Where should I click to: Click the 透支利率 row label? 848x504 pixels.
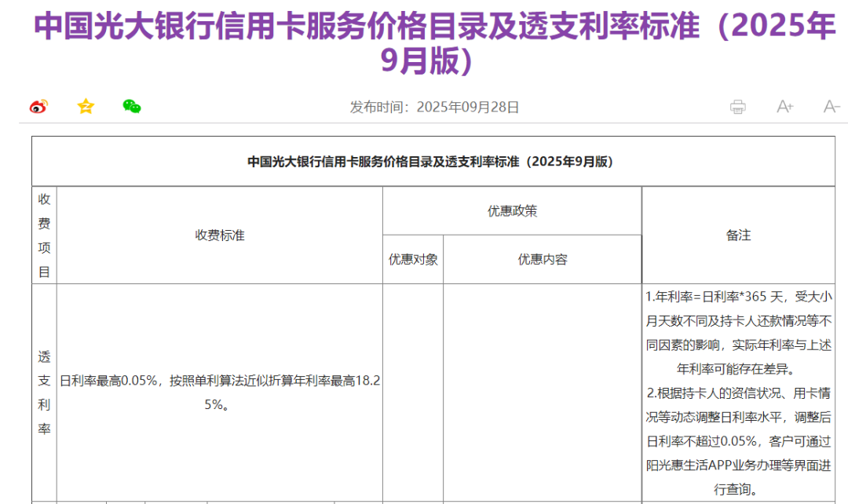pyautogui.click(x=45, y=393)
